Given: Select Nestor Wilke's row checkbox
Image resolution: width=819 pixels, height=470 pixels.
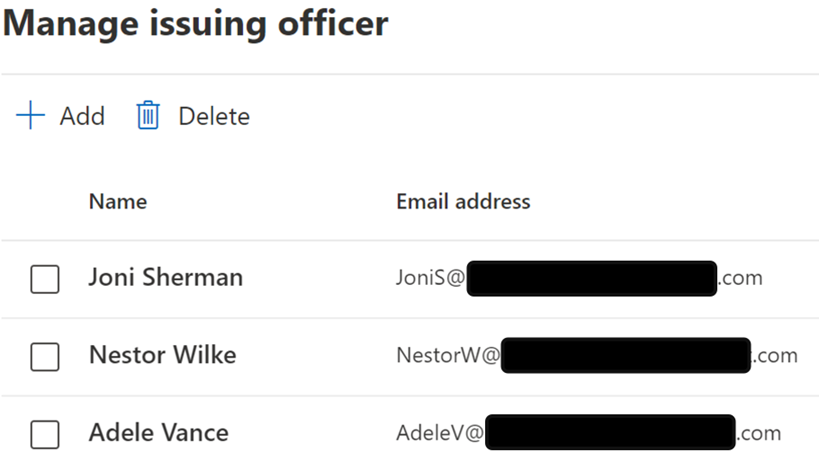Looking at the screenshot, I should pos(45,357).
